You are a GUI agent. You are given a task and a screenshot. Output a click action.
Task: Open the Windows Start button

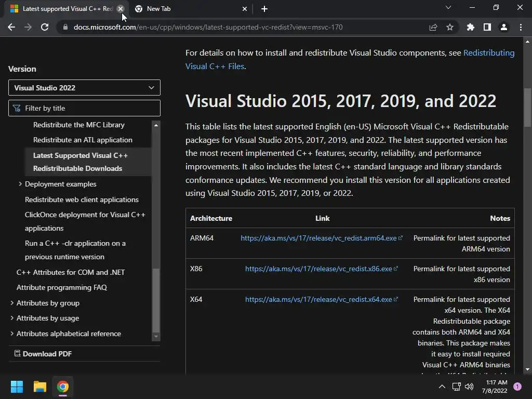(x=17, y=387)
